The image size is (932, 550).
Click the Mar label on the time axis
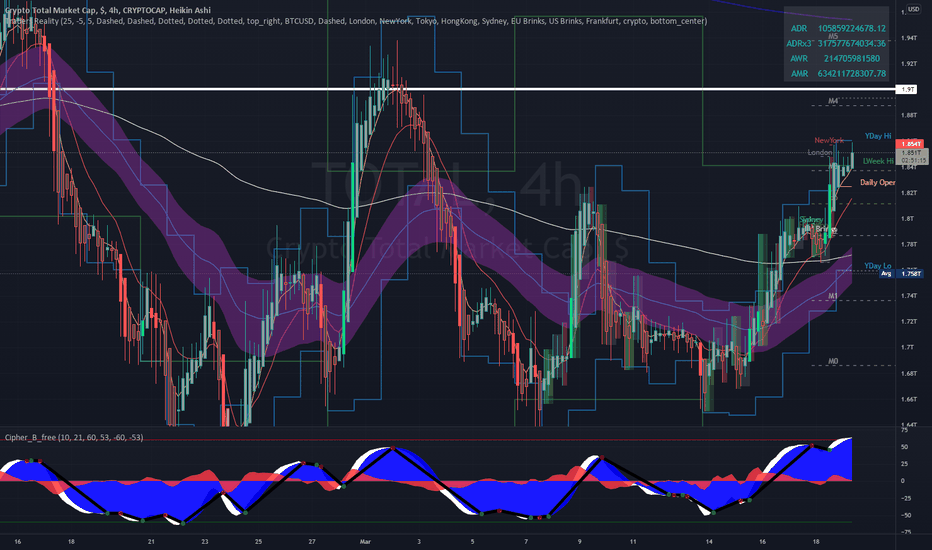click(365, 542)
